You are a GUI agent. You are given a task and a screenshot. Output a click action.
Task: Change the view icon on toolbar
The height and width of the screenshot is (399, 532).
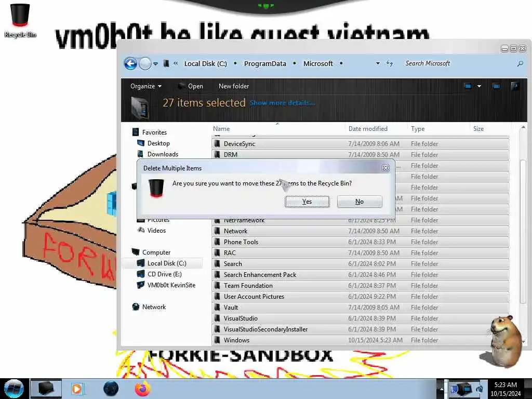[x=468, y=86]
